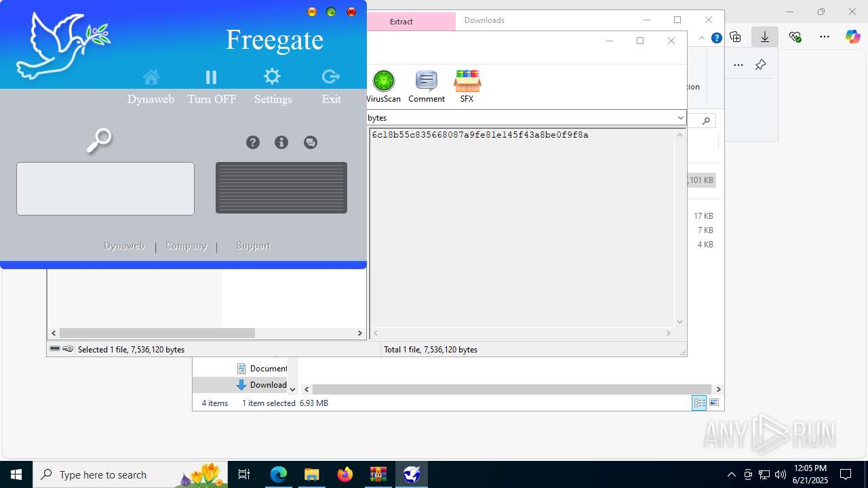The image size is (868, 488).
Task: Open the Dynaweb link at Freegate bottom
Action: tap(124, 246)
